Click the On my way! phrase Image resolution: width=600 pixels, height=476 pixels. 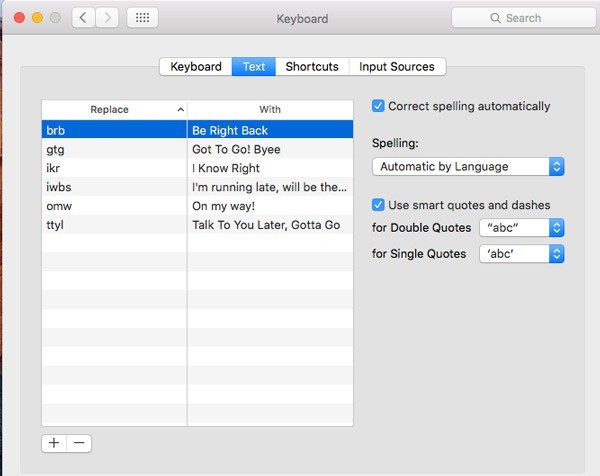pyautogui.click(x=223, y=206)
